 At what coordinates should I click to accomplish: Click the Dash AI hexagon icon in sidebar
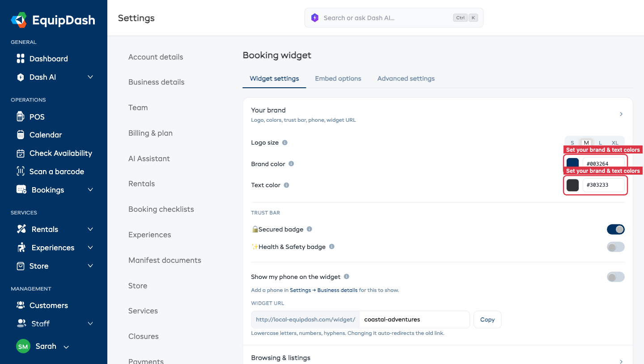click(x=20, y=77)
